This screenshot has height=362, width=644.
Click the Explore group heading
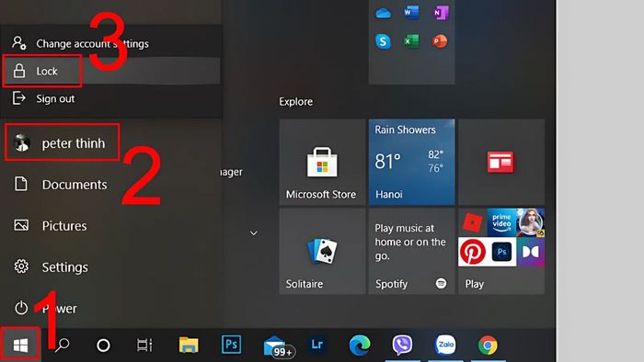(x=295, y=101)
